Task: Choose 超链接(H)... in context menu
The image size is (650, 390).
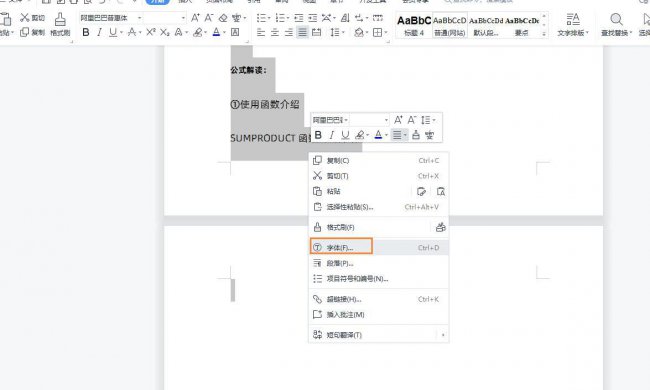Action: [x=378, y=299]
